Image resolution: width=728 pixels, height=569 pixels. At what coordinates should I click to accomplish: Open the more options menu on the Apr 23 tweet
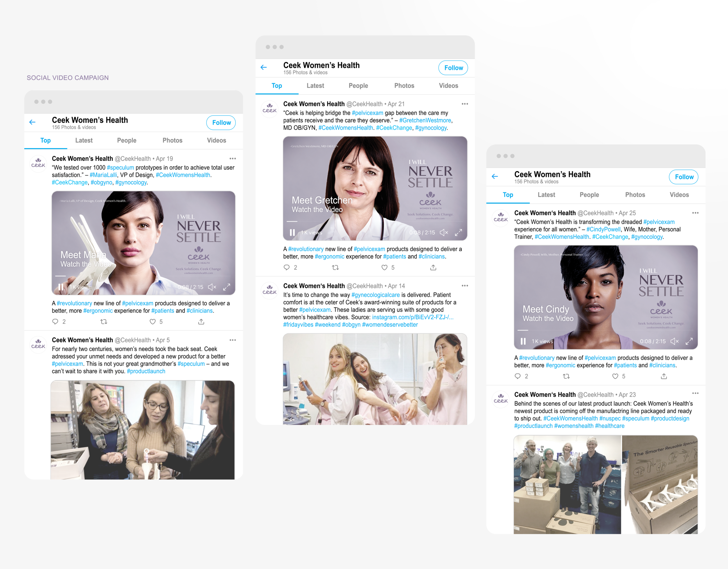[696, 394]
